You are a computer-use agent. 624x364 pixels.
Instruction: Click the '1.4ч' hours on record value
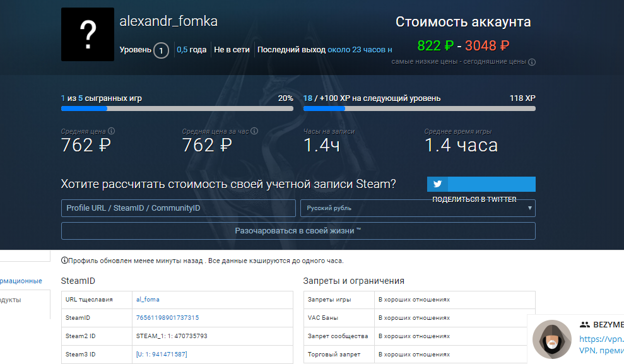point(322,145)
